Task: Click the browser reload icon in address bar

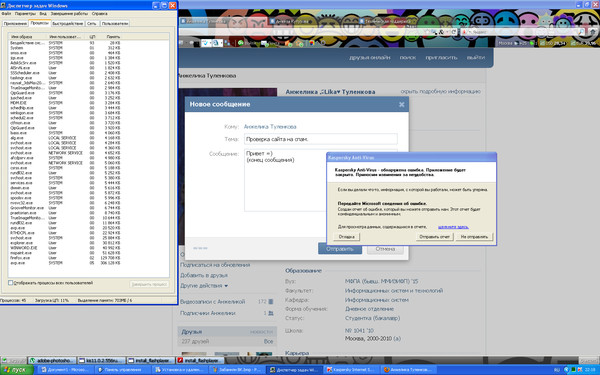Action: point(454,32)
